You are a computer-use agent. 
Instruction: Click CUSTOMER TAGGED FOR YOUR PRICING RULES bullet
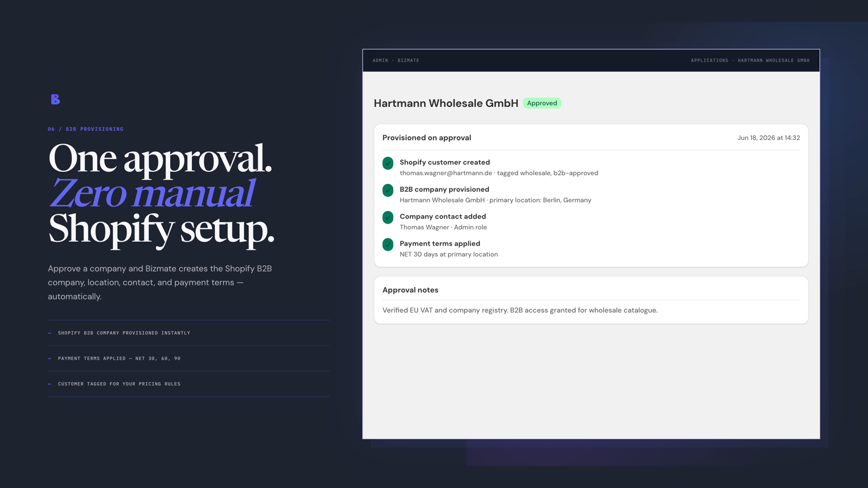click(119, 384)
